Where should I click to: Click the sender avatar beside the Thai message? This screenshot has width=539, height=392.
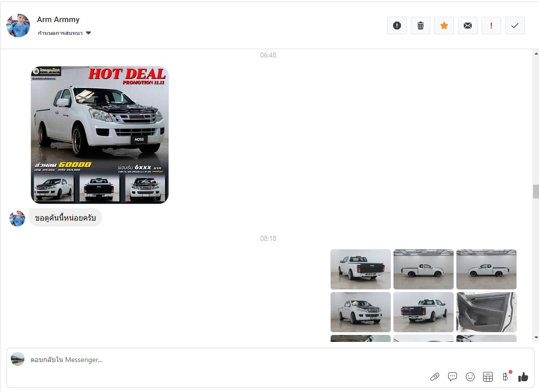(x=17, y=219)
